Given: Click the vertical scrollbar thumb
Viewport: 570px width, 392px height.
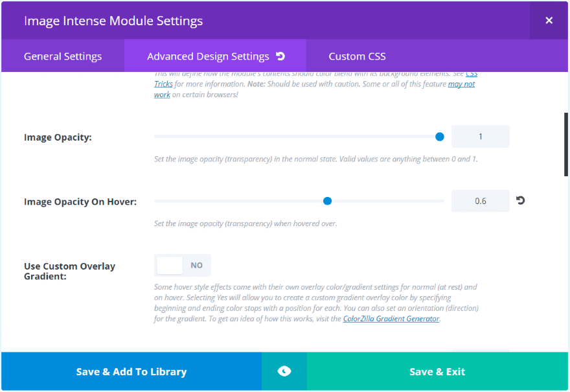Looking at the screenshot, I should (x=566, y=144).
